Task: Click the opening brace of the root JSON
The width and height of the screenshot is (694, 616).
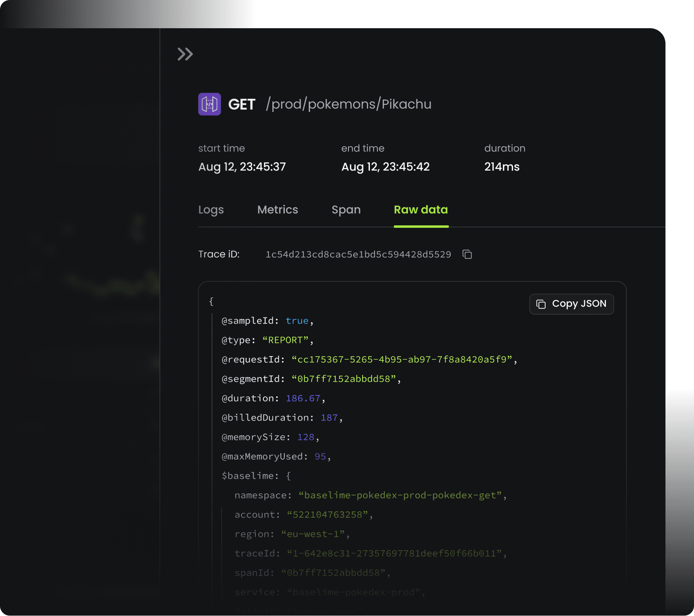Action: click(x=211, y=301)
